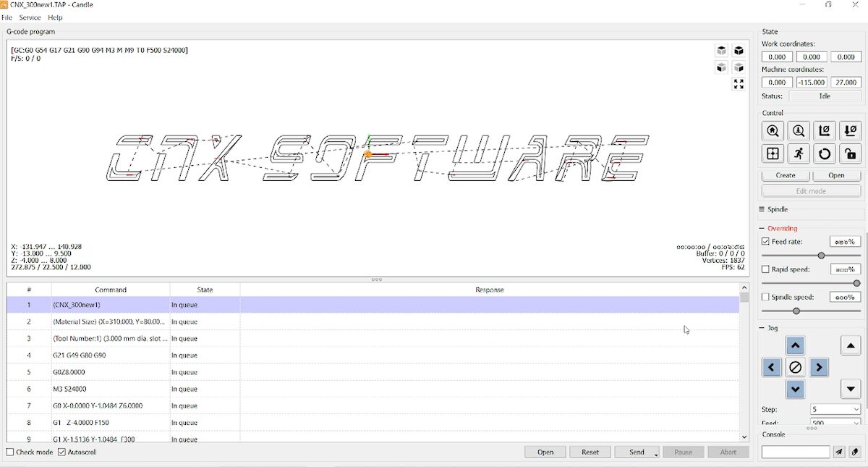Set the upper-right cube view in visualizer
Image resolution: width=868 pixels, height=467 pixels.
pos(739,51)
